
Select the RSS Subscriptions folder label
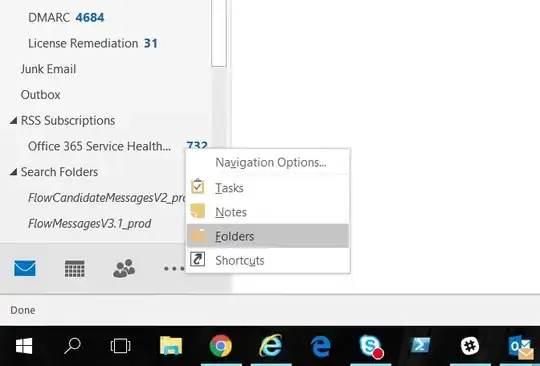[68, 121]
